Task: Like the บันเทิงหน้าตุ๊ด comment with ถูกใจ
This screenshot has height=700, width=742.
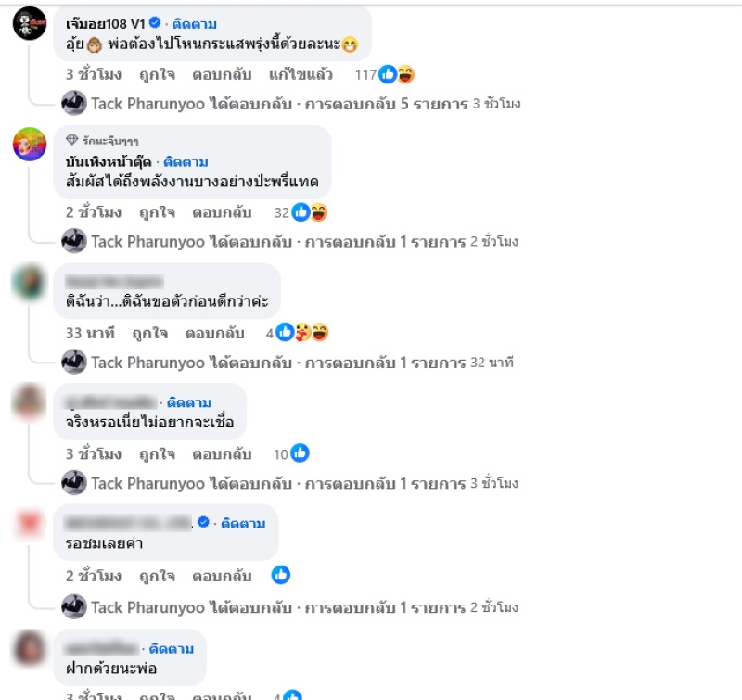Action: 157,213
